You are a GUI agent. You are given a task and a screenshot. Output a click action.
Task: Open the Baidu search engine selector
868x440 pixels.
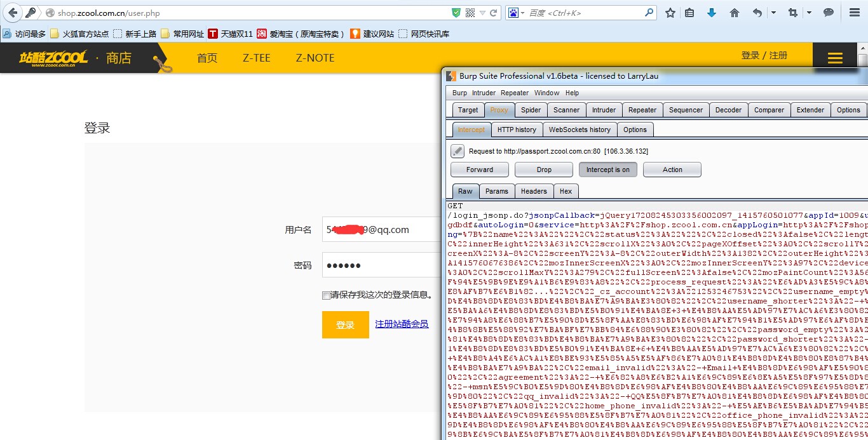pyautogui.click(x=516, y=13)
